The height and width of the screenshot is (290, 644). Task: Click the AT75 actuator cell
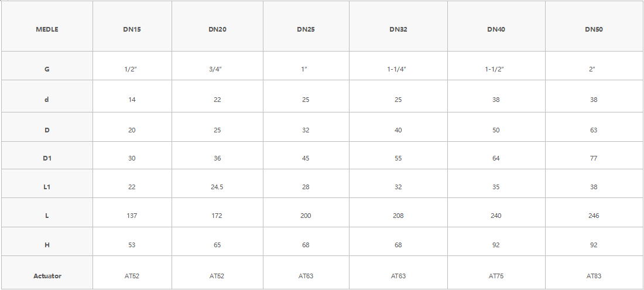click(496, 276)
